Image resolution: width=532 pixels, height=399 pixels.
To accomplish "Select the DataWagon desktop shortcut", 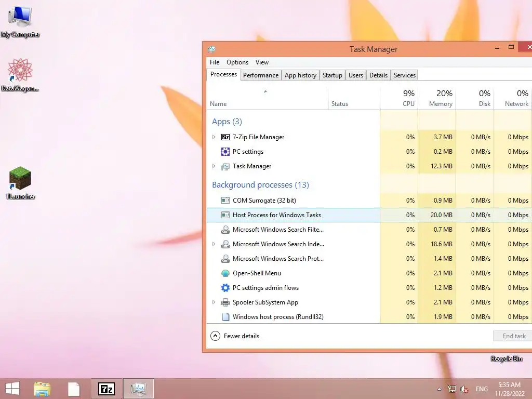I will 20,75.
